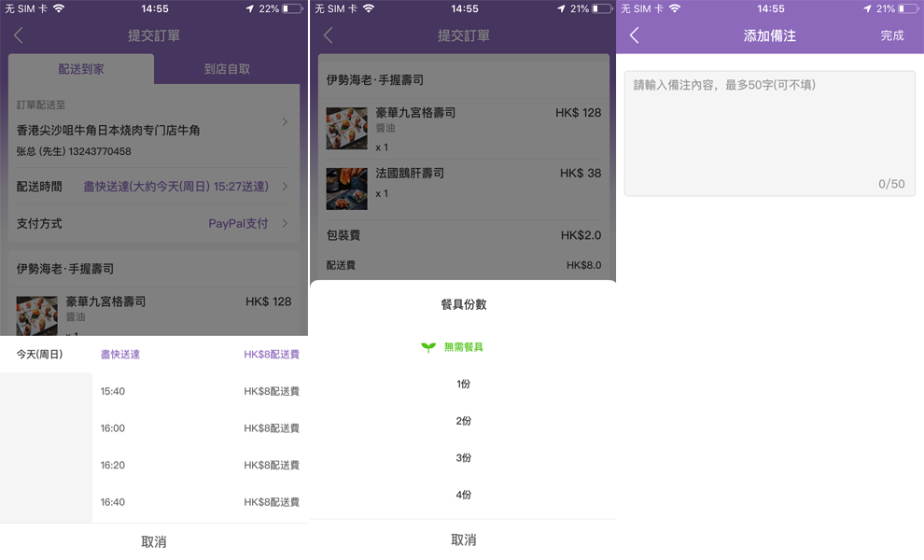Select 今天(周日) date entry
Image resolution: width=924 pixels, height=560 pixels.
point(39,355)
